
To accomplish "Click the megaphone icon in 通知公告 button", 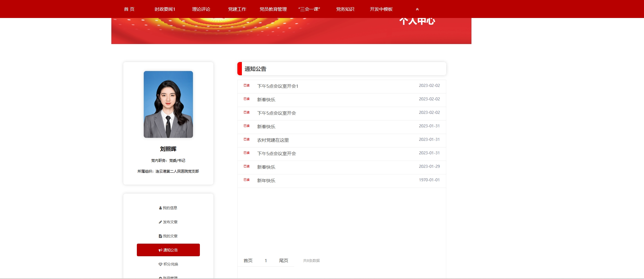I will [x=160, y=250].
